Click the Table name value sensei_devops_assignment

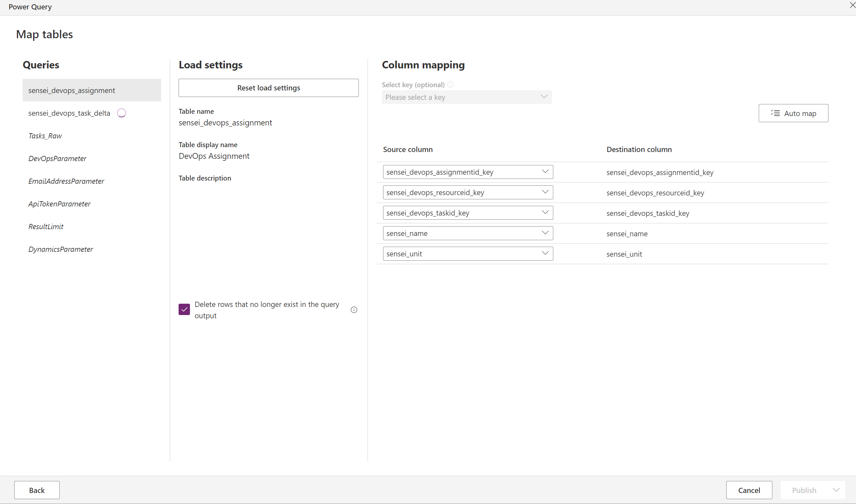pos(225,123)
